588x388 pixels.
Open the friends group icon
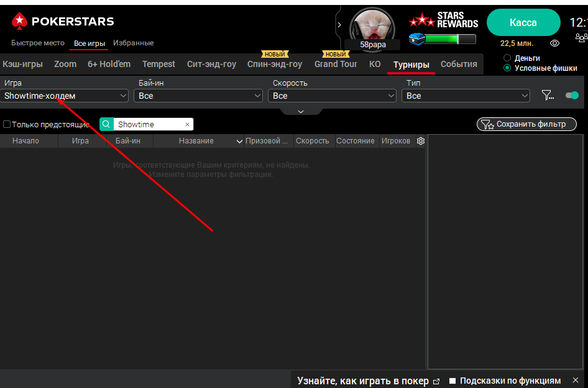(581, 37)
